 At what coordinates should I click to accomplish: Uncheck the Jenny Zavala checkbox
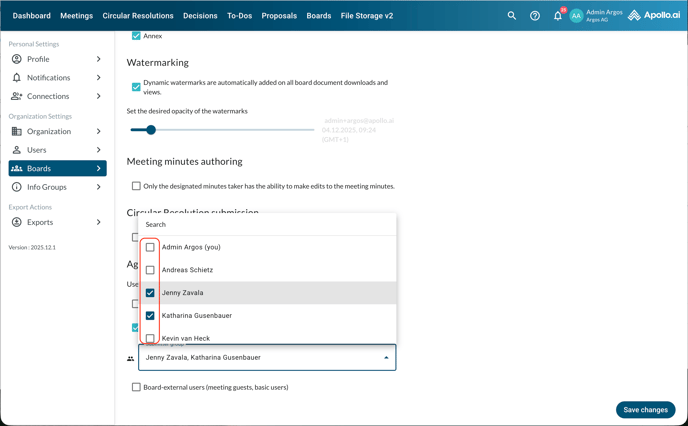point(150,293)
